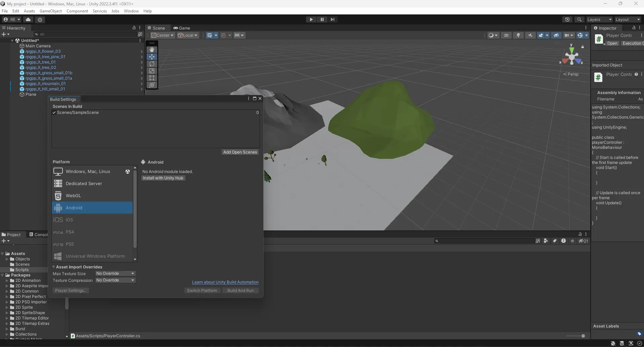The image size is (644, 347).
Task: Click the Hierarchy search field
Action: [x=85, y=34]
